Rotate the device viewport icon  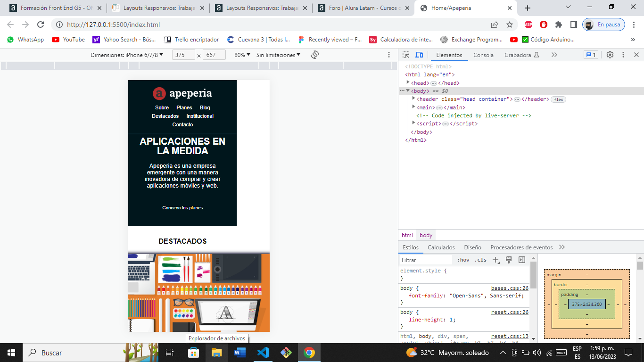point(315,55)
